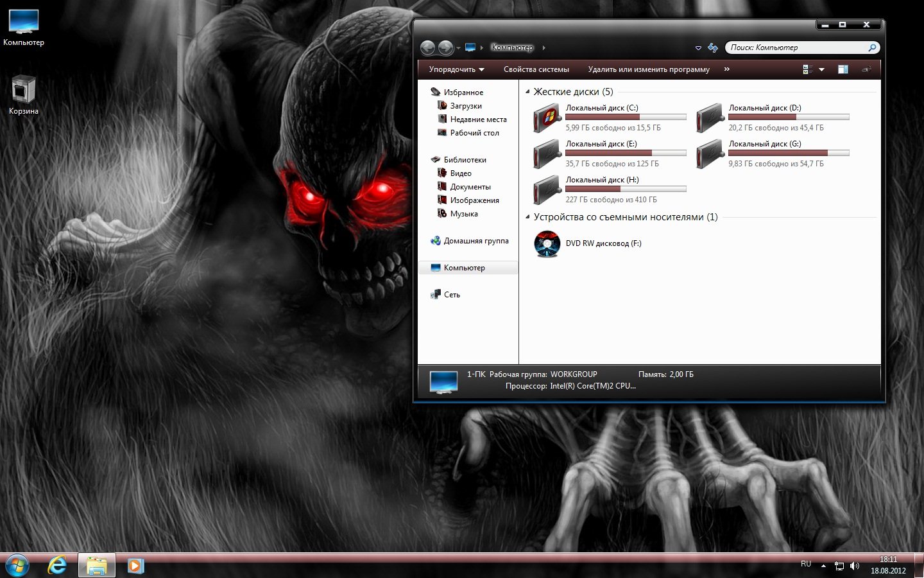
Task: Click Удалить или изменить программу
Action: 649,69
